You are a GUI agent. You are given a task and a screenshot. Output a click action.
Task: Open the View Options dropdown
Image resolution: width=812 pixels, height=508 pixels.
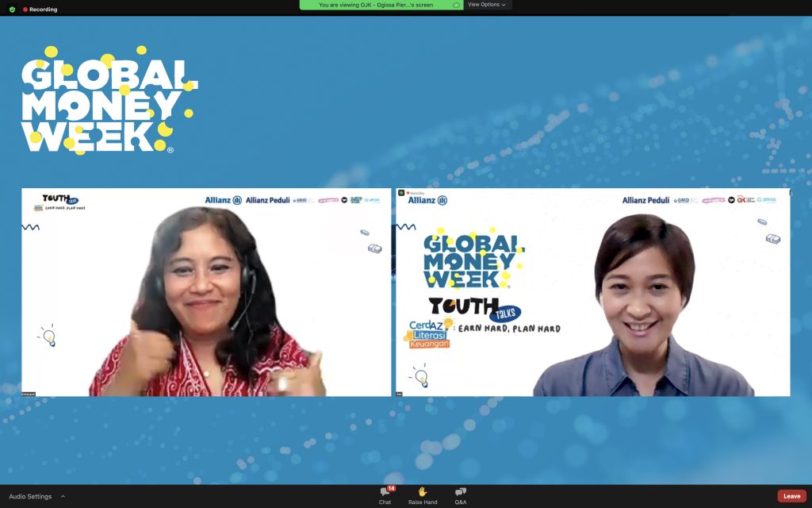click(x=487, y=5)
